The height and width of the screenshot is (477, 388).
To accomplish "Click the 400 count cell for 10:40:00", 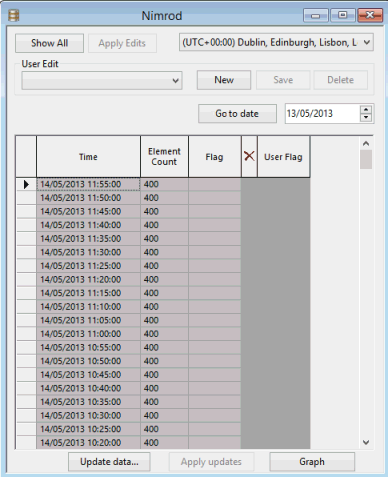I will 164,388.
